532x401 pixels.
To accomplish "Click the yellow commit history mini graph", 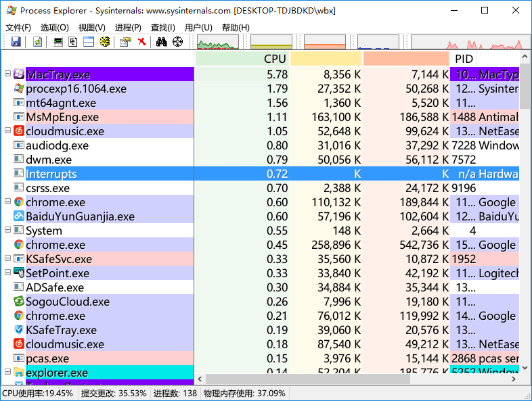I will point(271,42).
